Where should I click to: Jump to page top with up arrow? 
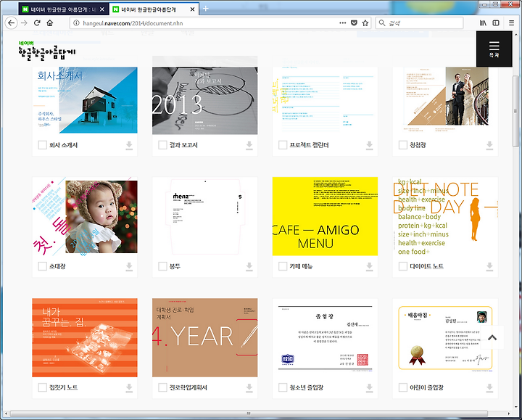(492, 337)
